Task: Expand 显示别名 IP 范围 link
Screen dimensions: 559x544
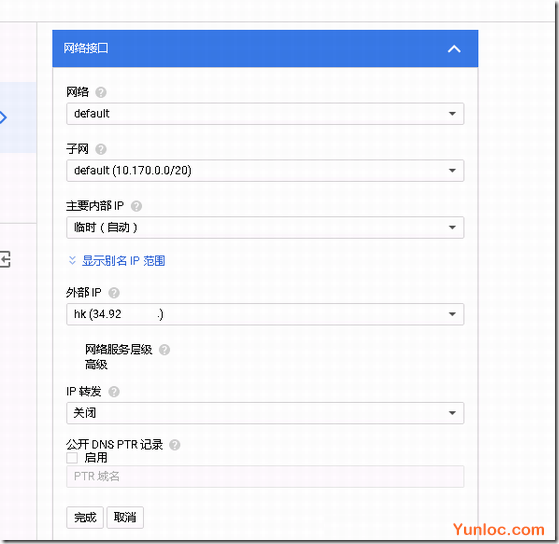Action: (x=123, y=261)
